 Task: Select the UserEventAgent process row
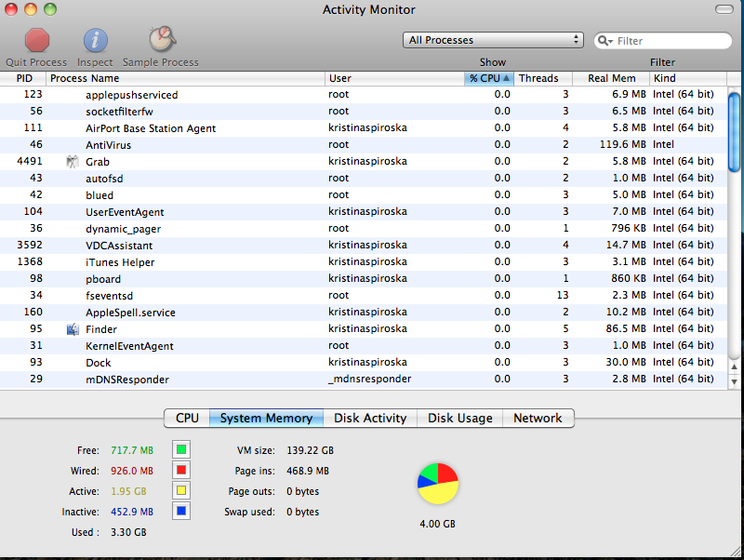click(364, 212)
